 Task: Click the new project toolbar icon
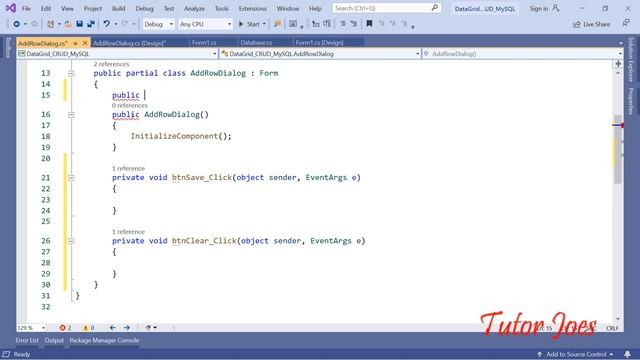point(50,24)
